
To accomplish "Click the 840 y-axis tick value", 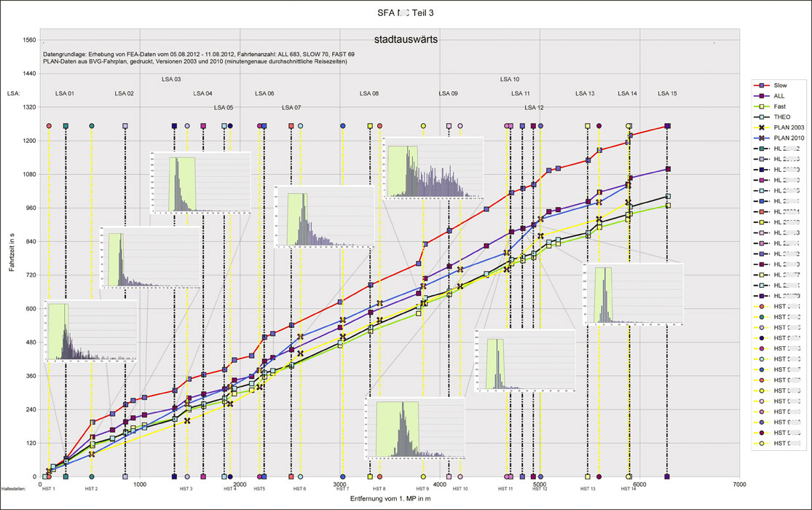I will click(31, 242).
